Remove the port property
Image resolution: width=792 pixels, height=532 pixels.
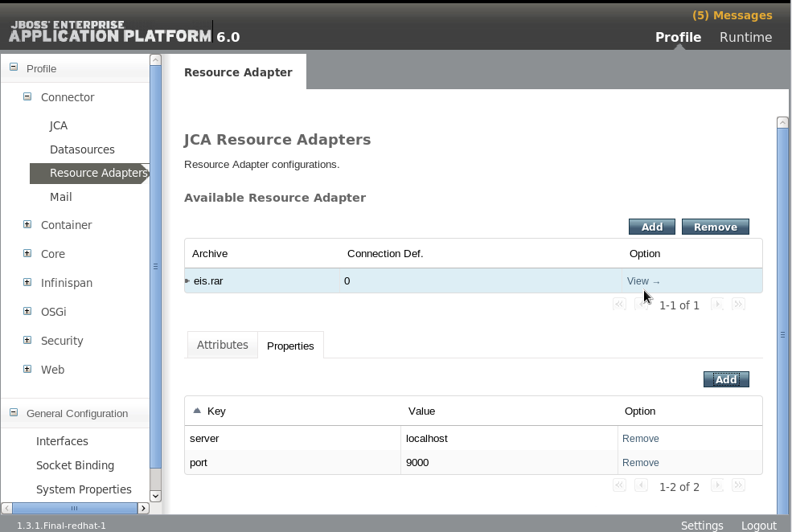(641, 462)
